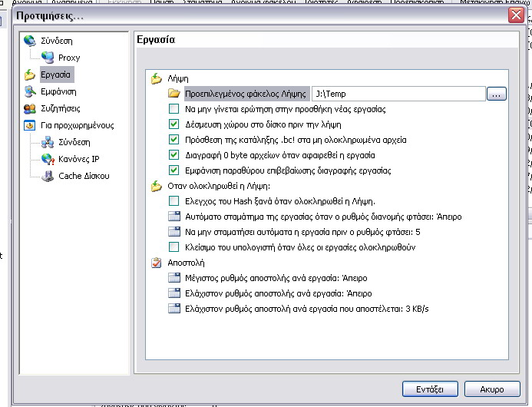Toggle Εμφάνιση παραθύρου επιβεβαίωσης διαγραφής checkbox

173,170
